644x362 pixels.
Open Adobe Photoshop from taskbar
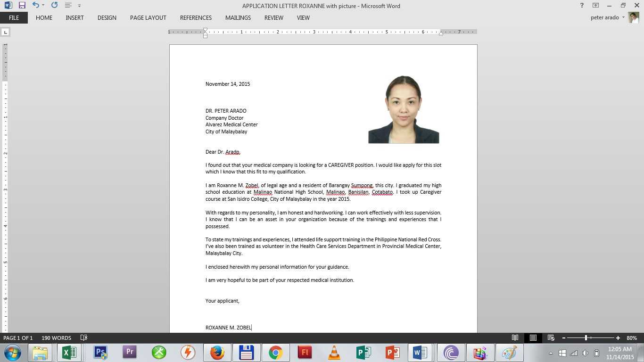(100, 353)
